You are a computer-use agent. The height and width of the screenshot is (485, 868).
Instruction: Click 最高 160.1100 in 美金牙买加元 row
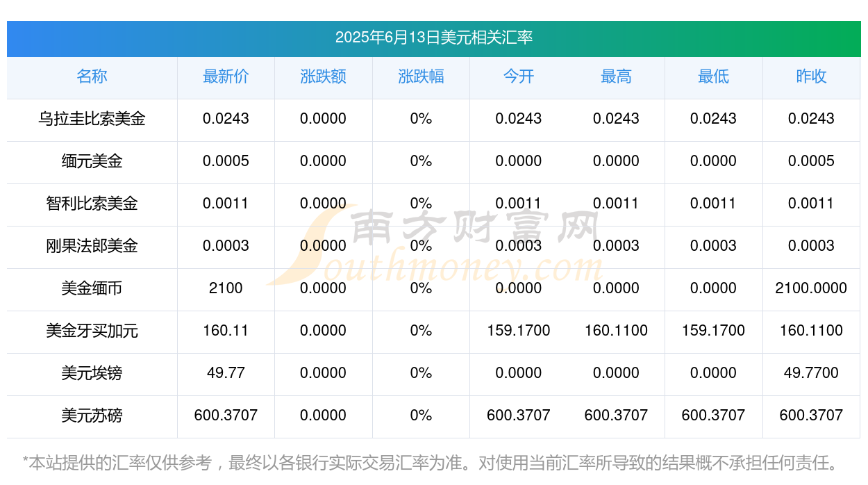[616, 331]
